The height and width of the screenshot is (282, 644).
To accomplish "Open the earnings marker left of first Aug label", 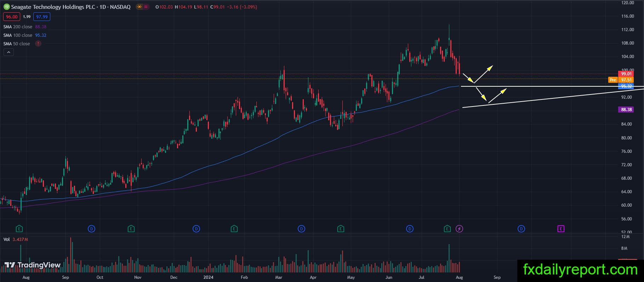I will tap(19, 229).
